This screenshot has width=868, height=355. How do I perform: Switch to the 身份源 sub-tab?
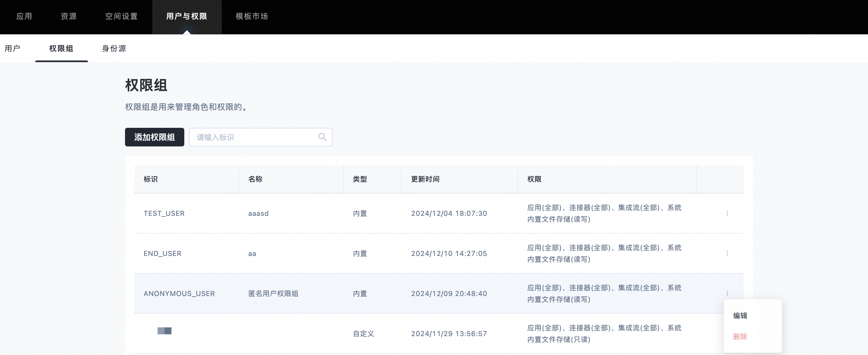click(x=114, y=49)
